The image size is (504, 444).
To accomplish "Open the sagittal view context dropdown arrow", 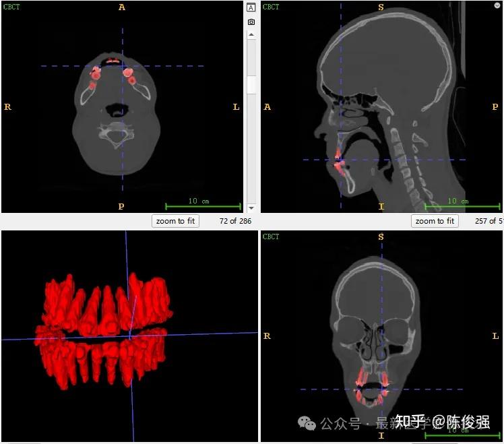I will coord(497,5).
